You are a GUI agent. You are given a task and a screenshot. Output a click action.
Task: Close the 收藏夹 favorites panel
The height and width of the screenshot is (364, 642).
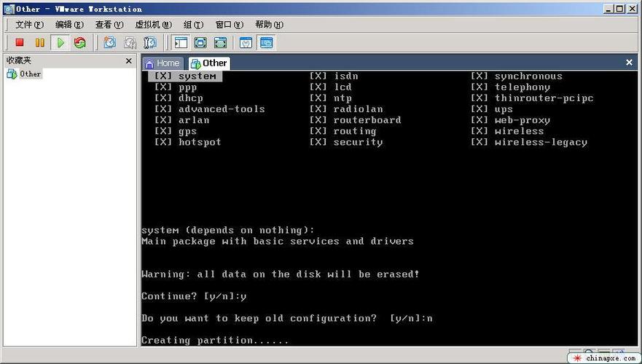(x=129, y=61)
